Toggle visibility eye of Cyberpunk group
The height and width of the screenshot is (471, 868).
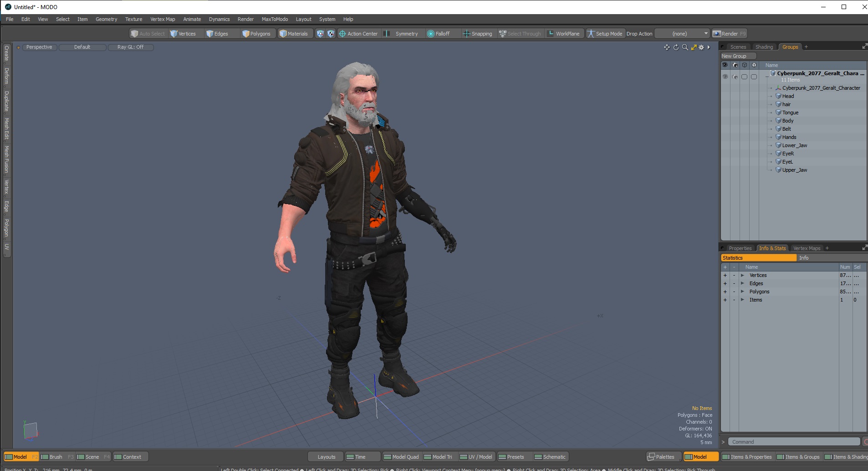[725, 77]
